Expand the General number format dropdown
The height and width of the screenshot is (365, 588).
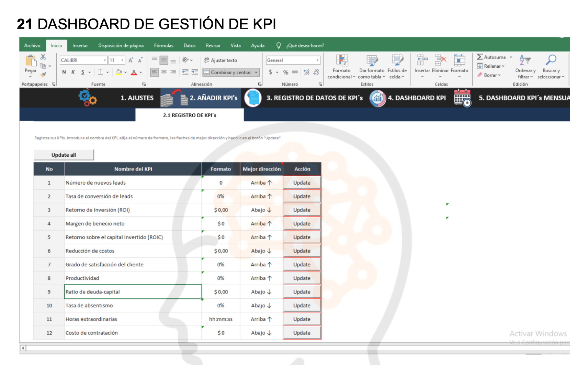click(317, 60)
